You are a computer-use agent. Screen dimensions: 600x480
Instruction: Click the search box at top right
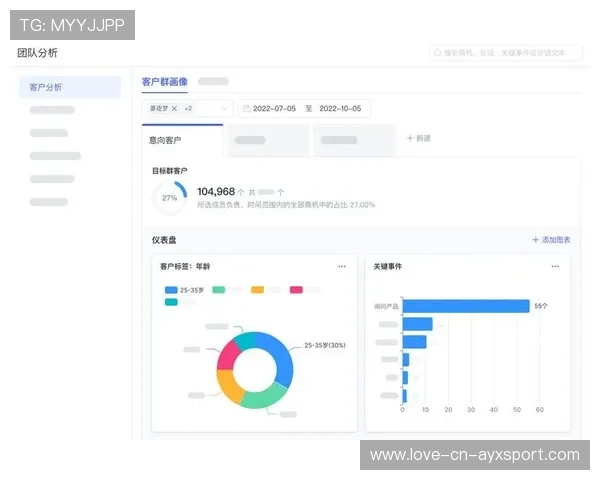[506, 53]
